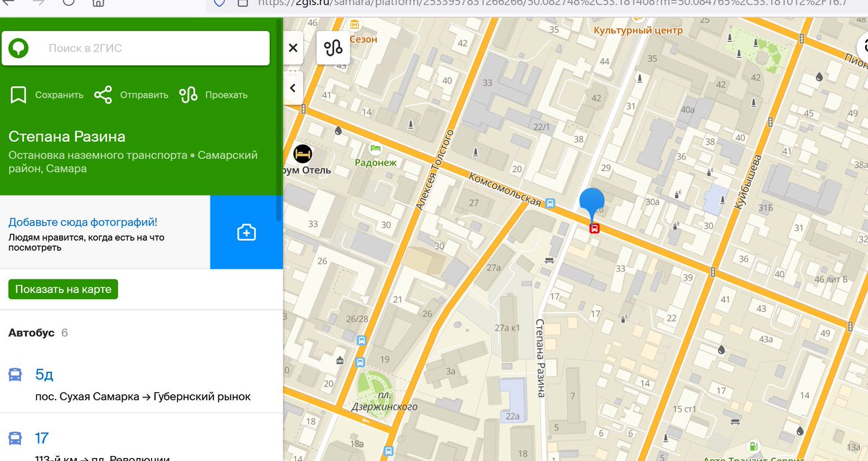Click the droplet icon near building 45
868x461 pixels.
tap(819, 76)
